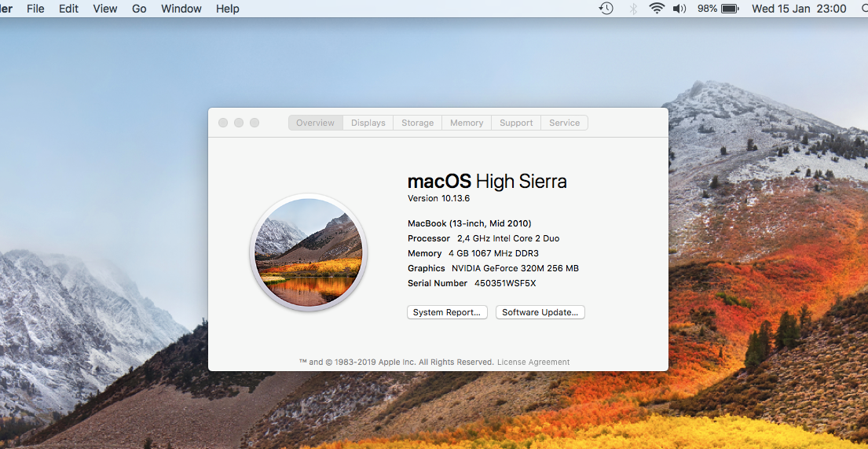Click the Apple copyright notice text
Image resolution: width=868 pixels, height=449 pixels.
click(397, 362)
